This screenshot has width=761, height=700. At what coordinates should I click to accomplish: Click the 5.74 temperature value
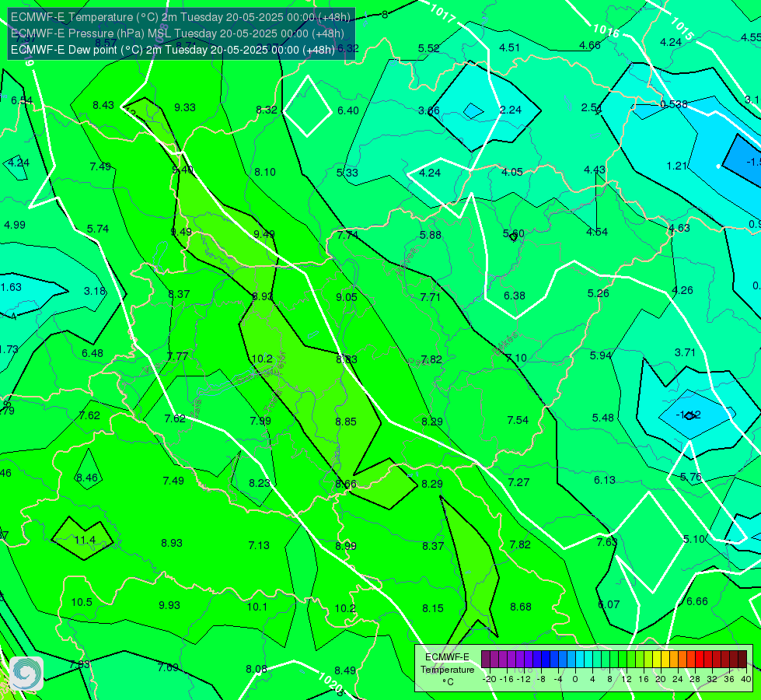97,229
